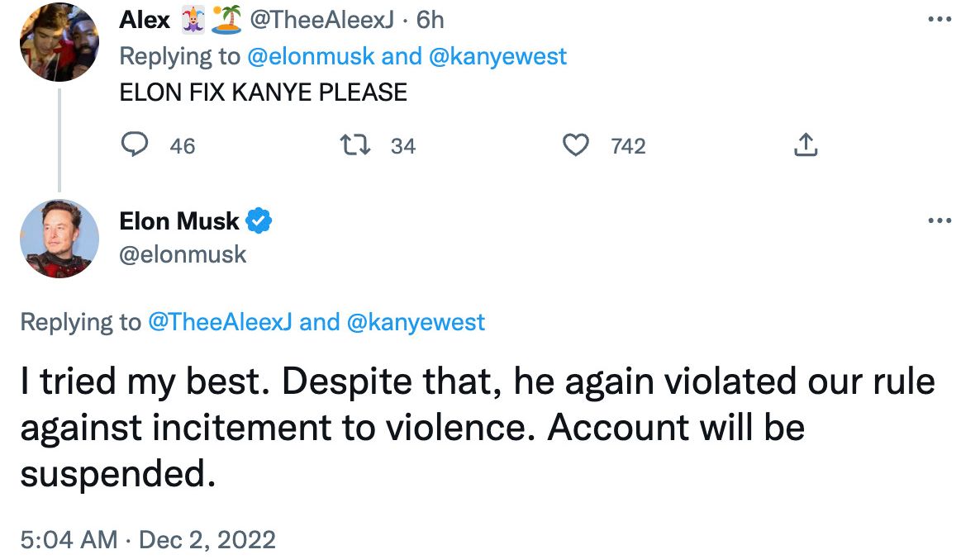Click the 5:04 AM · Dec 2, 2022 timestamp
Screen dimensions: 980x559
(x=147, y=540)
